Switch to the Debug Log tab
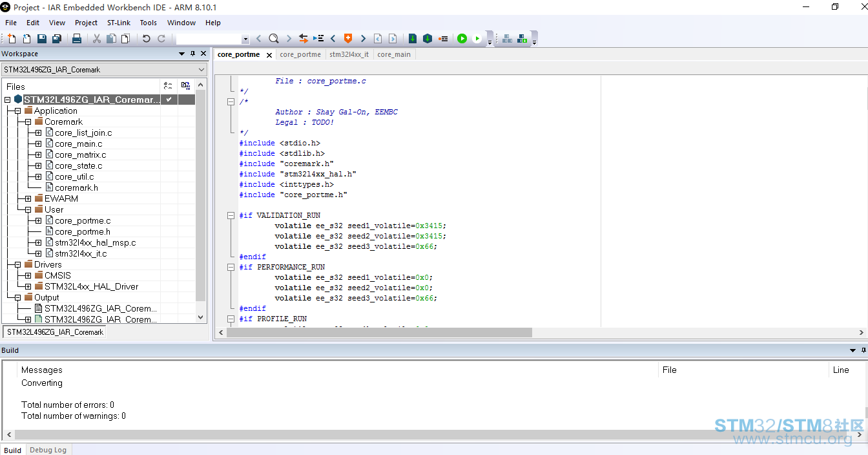The width and height of the screenshot is (868, 455). click(x=48, y=450)
